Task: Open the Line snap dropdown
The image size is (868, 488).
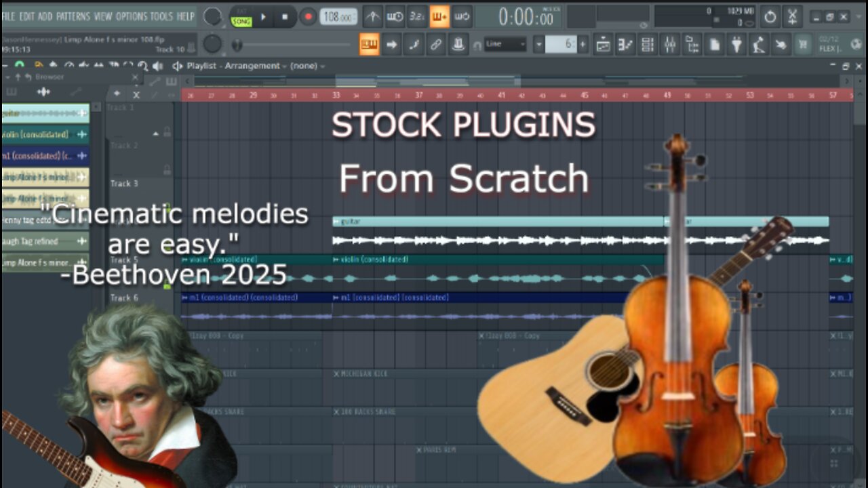Action: (506, 45)
